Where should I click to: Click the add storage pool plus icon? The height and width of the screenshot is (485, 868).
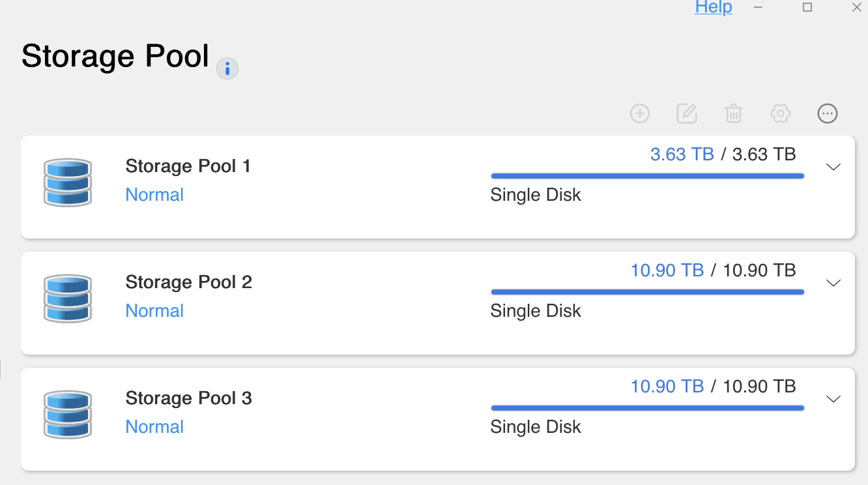[640, 113]
